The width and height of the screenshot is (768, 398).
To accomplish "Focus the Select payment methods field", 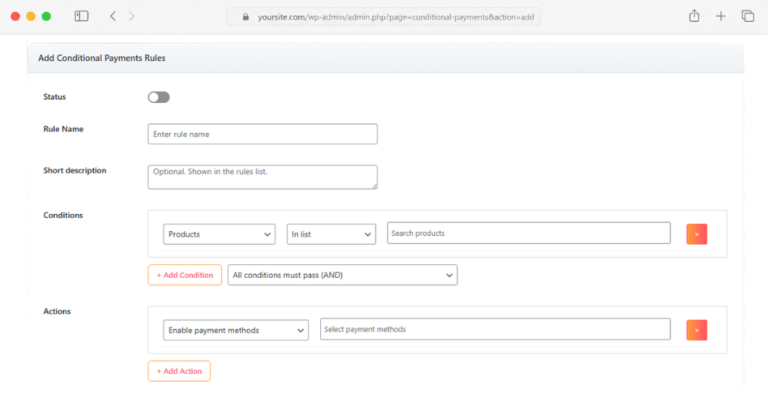I will [x=495, y=329].
